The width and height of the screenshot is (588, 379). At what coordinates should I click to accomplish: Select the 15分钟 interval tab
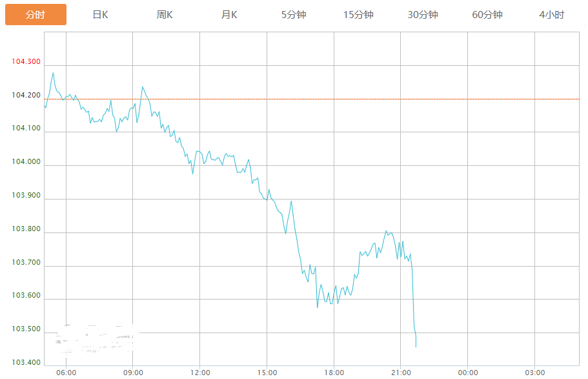pyautogui.click(x=358, y=15)
